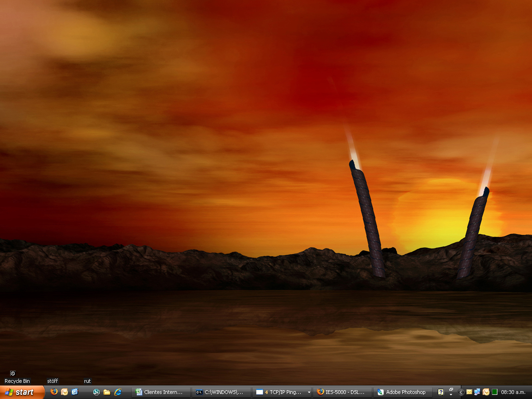Launch Netscape from the Quick Launch bar
532x399 pixels.
(97, 392)
